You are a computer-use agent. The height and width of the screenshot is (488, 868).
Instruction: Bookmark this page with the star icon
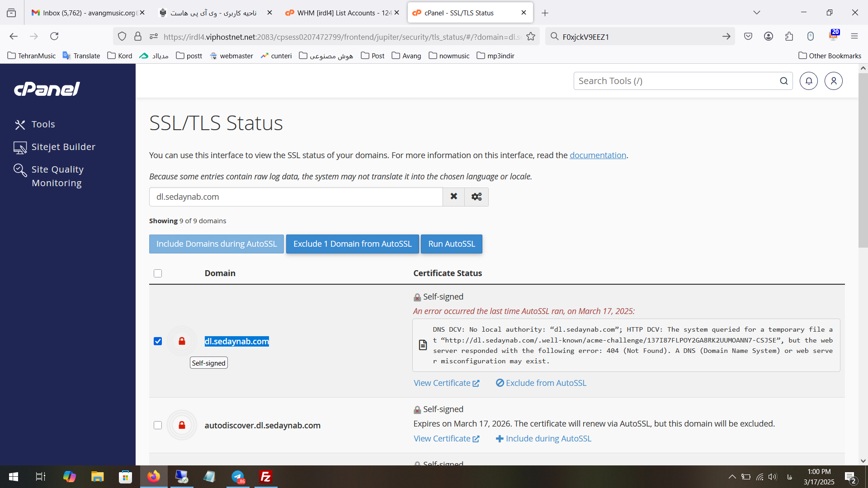coord(531,37)
